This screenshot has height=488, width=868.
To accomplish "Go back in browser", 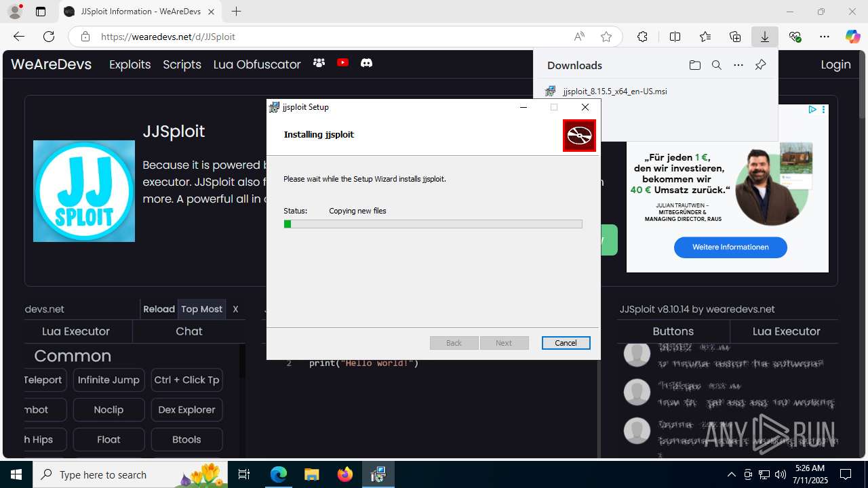I will pyautogui.click(x=19, y=37).
